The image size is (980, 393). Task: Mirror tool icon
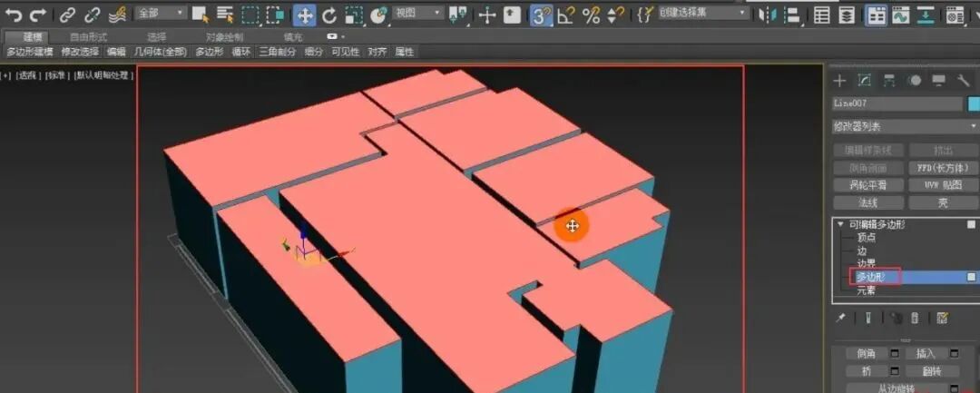pos(769,15)
